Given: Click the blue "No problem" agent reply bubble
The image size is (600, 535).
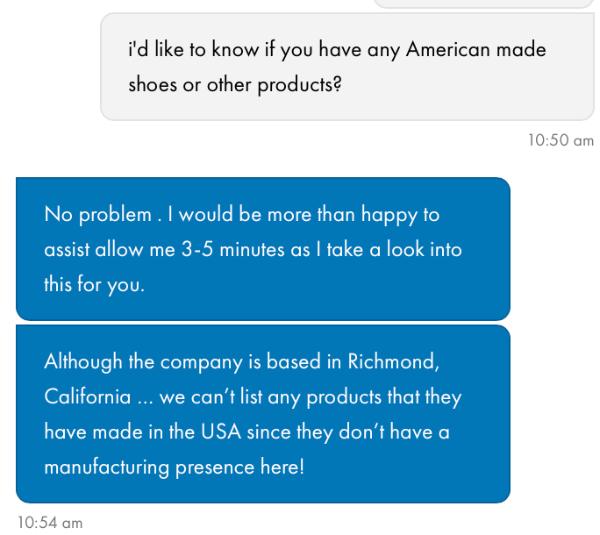Looking at the screenshot, I should click(x=262, y=249).
